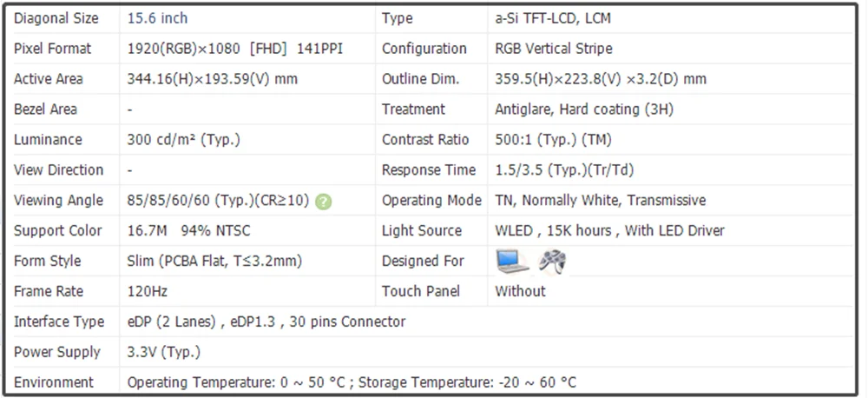Viewport: 868px width, 398px height.
Task: Click the 15.6 inch value
Action: pos(157,18)
